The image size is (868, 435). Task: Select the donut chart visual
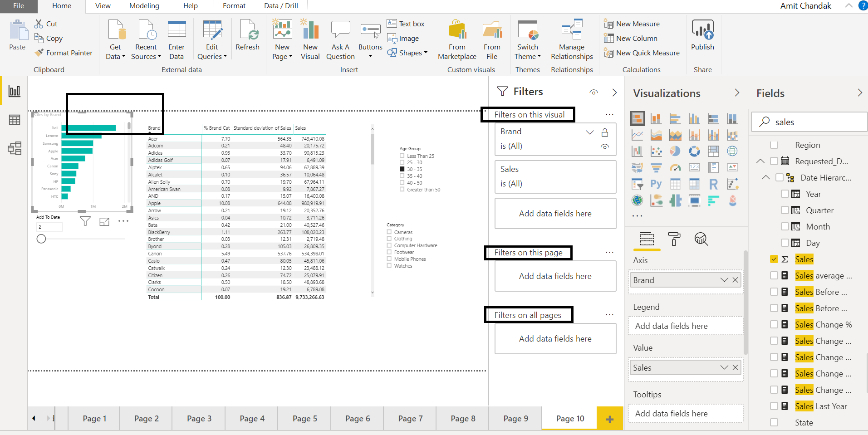(x=694, y=151)
